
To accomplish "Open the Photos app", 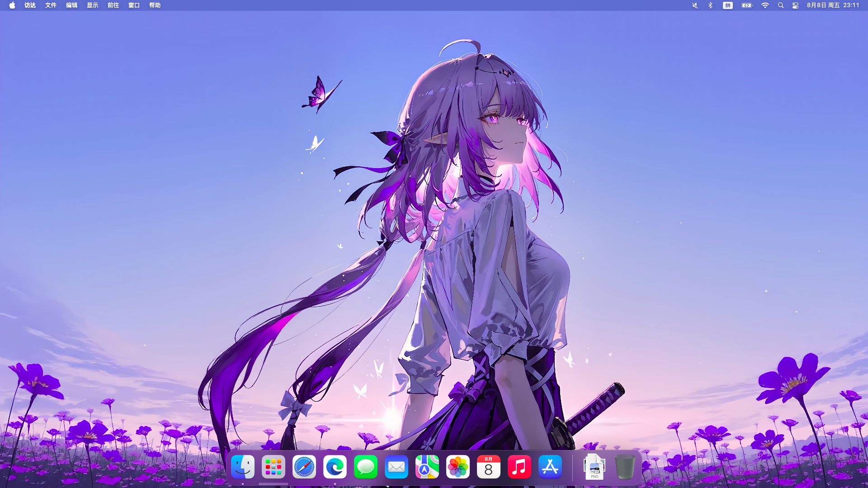I will pos(458,467).
